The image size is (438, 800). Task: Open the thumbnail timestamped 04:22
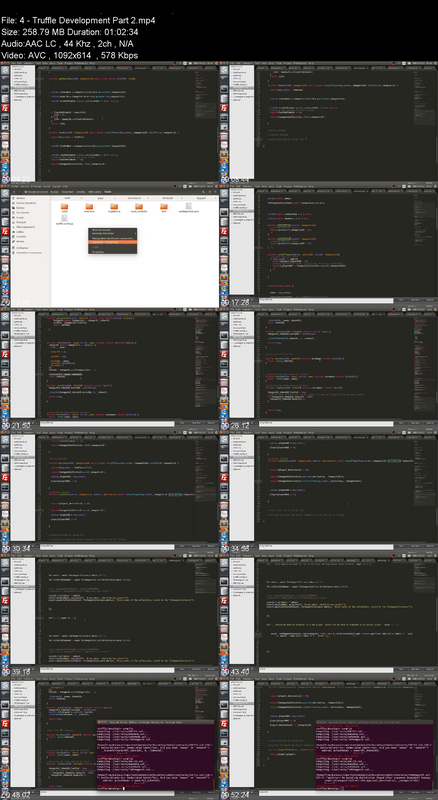110,122
